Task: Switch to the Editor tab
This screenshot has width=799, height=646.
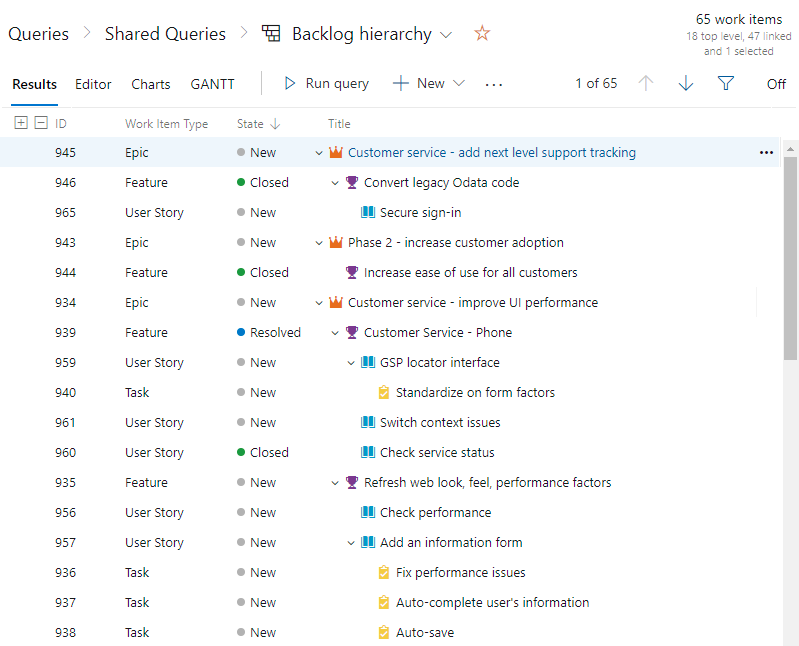Action: click(93, 84)
